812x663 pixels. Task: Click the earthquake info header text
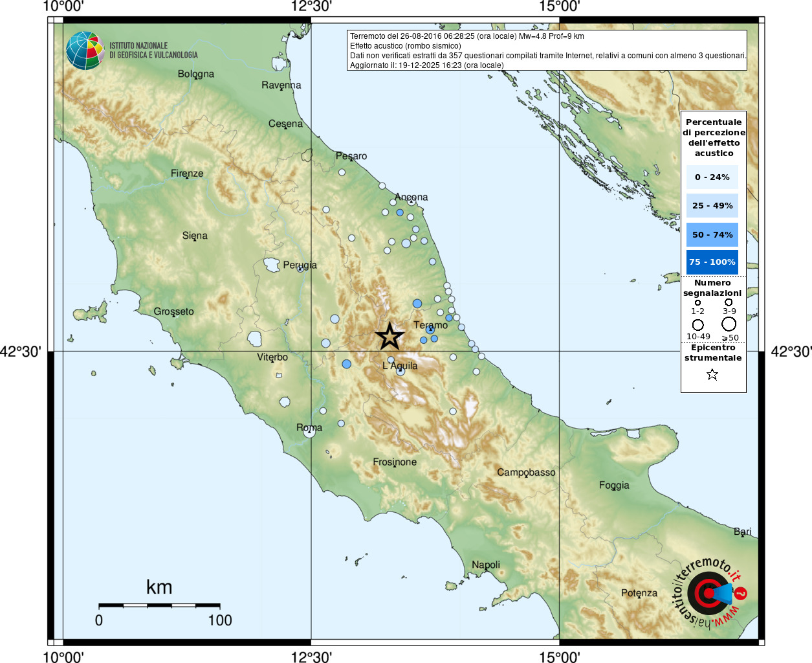click(x=547, y=51)
